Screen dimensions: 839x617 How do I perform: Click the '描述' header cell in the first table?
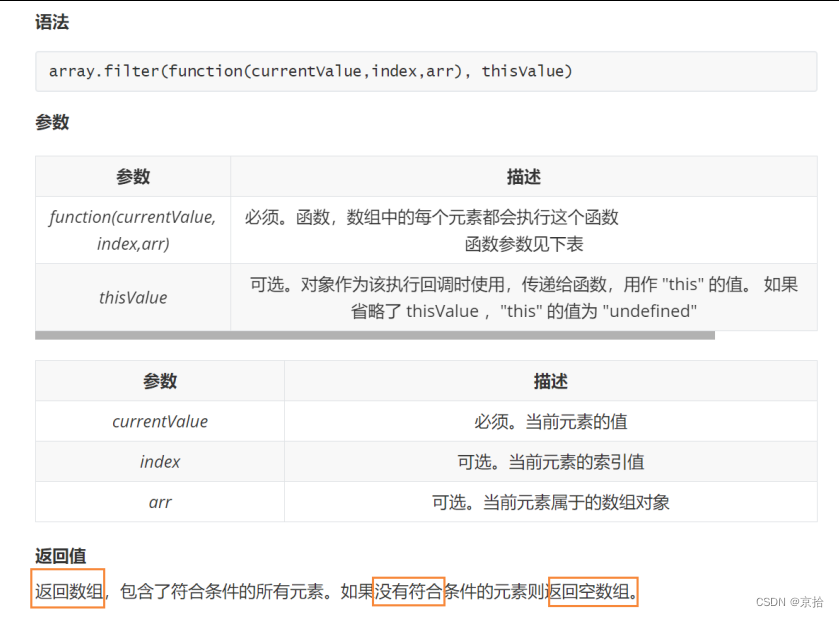(524, 177)
